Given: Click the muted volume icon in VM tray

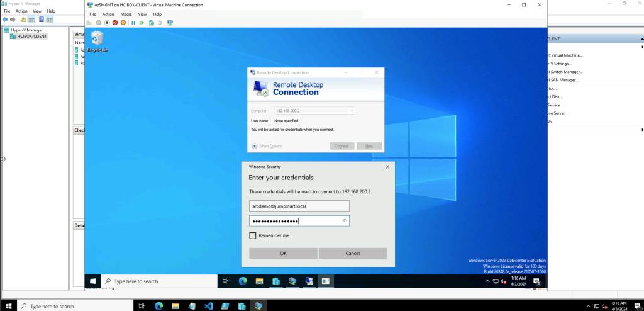Looking at the screenshot, I should pyautogui.click(x=504, y=281).
